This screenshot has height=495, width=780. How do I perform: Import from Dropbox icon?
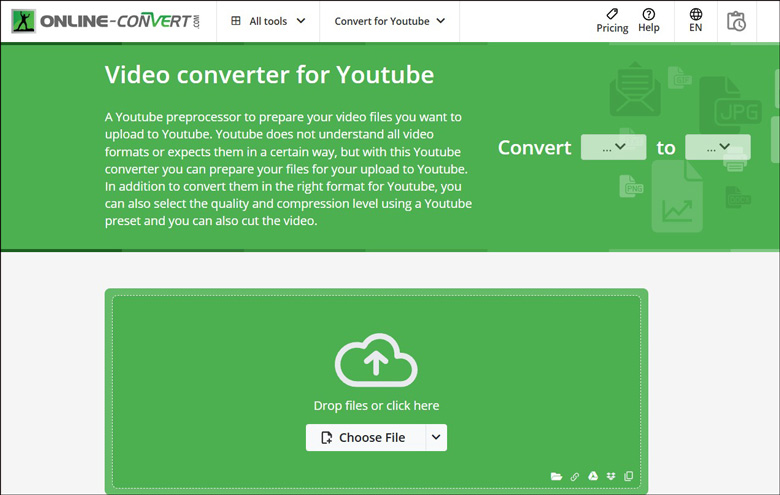[611, 476]
